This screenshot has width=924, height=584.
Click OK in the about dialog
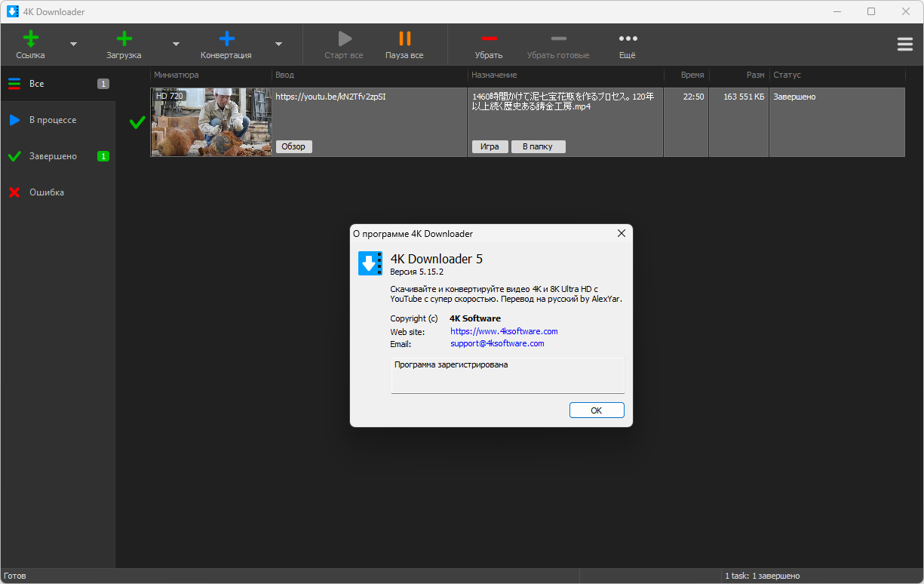pos(597,410)
